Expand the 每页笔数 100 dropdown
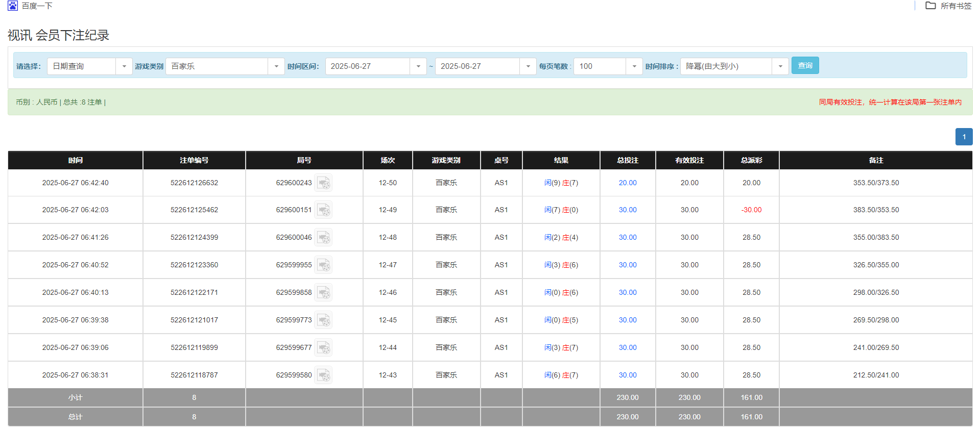Viewport: 980px width, 429px height. coord(634,66)
